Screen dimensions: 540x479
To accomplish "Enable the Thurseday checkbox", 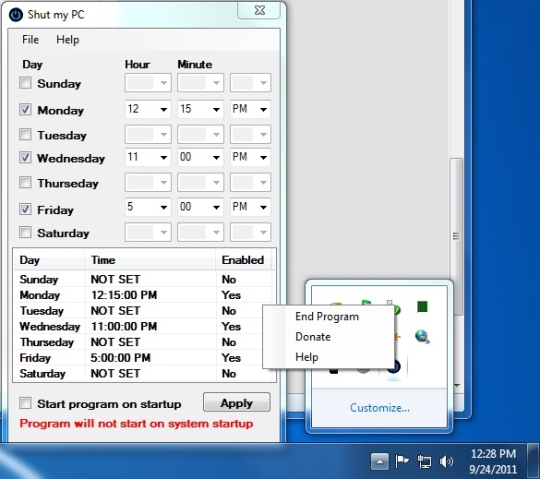I will click(x=25, y=182).
